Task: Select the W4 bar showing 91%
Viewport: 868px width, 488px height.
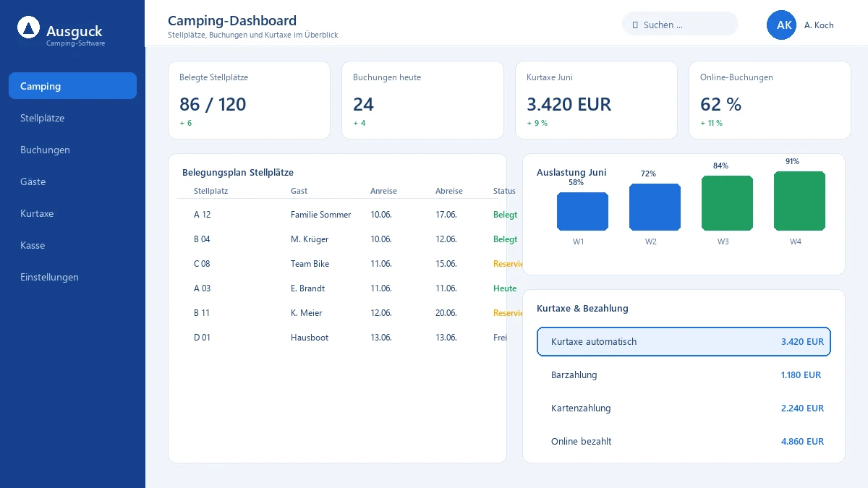Action: pos(799,201)
